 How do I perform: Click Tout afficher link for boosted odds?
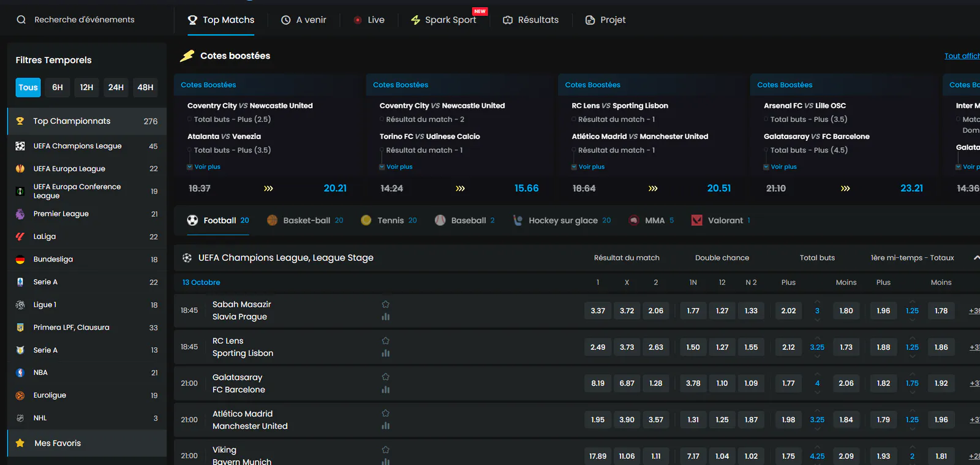click(x=962, y=56)
